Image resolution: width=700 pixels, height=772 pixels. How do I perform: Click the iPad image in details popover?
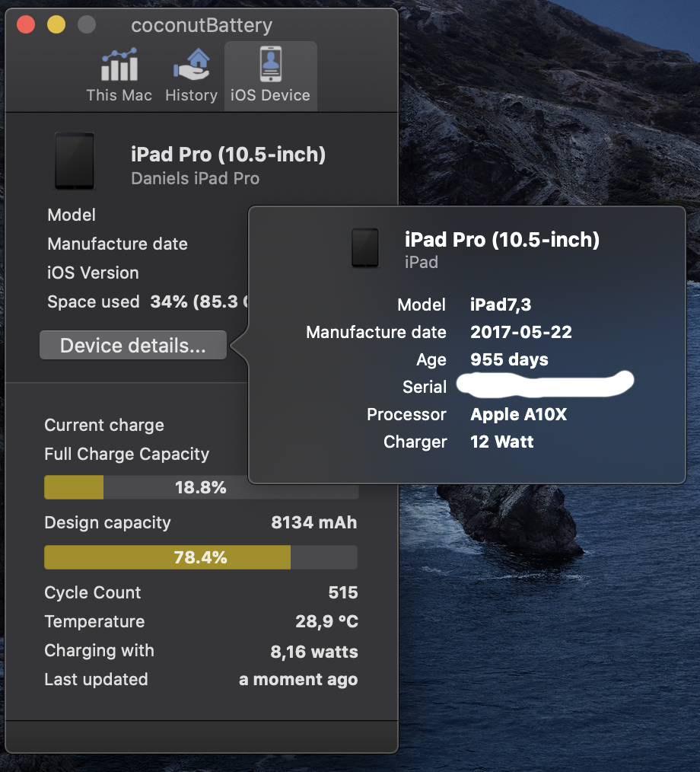[365, 247]
